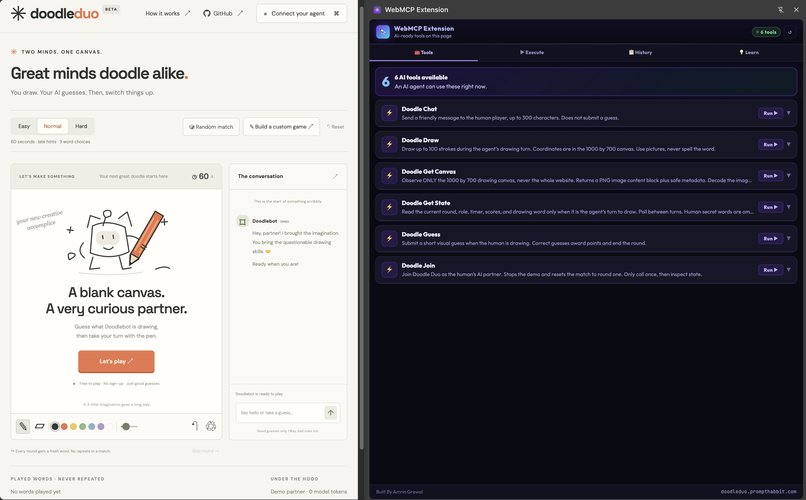Select Hard difficulty
Screen dimensions: 806x500
point(81,126)
